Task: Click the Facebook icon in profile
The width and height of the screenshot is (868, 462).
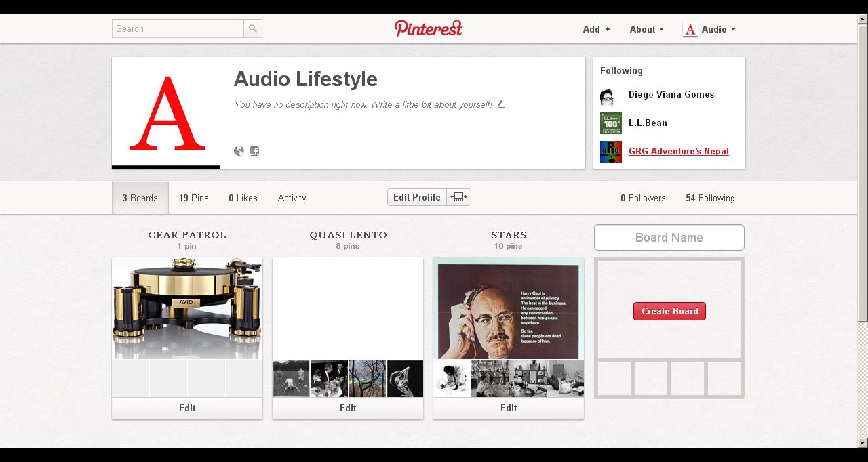Action: coord(254,151)
